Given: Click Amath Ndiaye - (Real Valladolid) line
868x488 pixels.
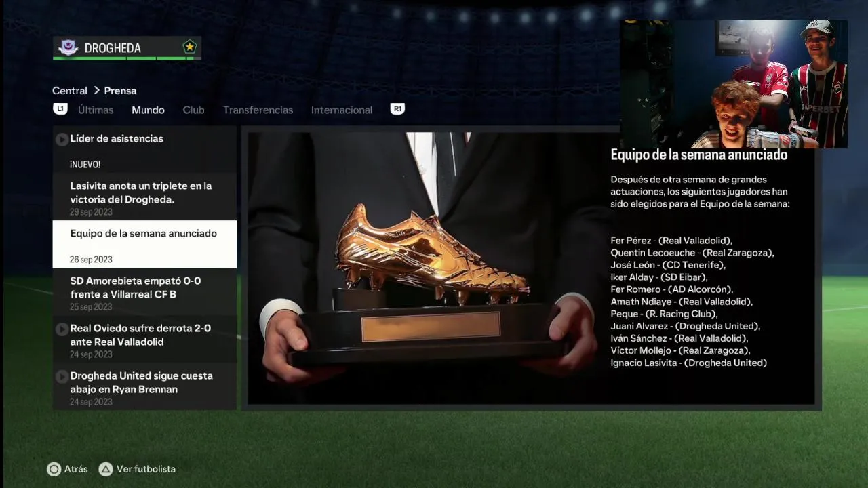Looking at the screenshot, I should (682, 302).
